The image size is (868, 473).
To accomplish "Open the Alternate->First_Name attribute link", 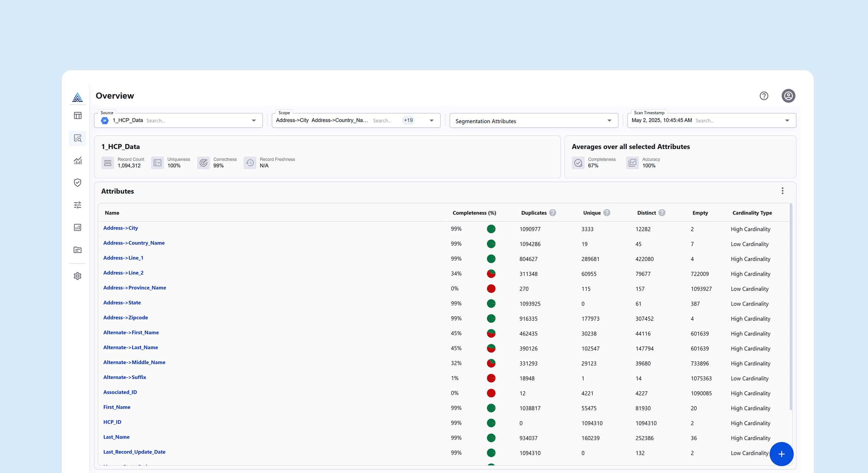I will (x=131, y=332).
